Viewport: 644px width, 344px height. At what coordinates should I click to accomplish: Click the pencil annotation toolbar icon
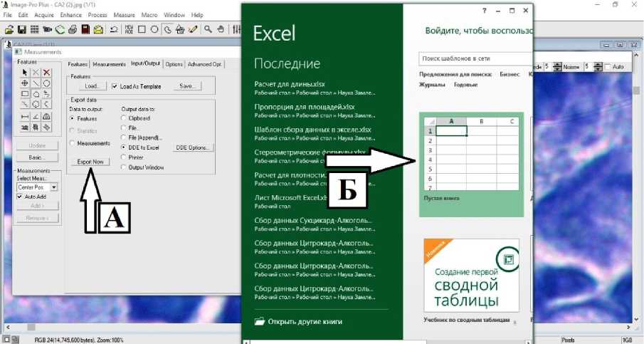(x=193, y=29)
